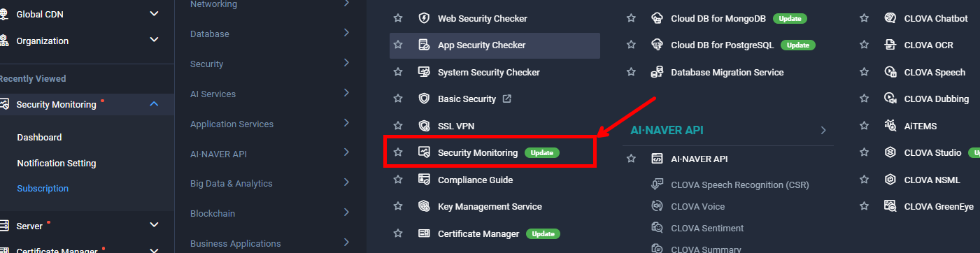This screenshot has height=253, width=980.
Task: Click the Compliance Guide icon
Action: coord(424,180)
